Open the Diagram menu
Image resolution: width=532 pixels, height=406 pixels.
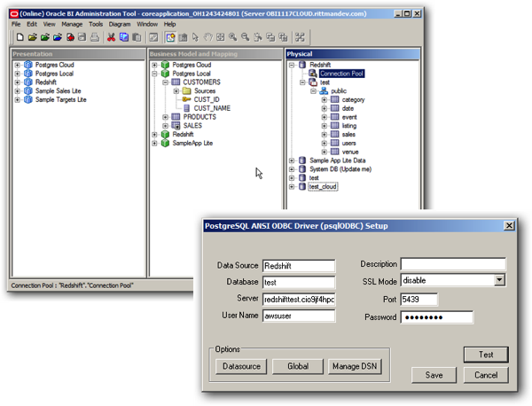(x=120, y=24)
